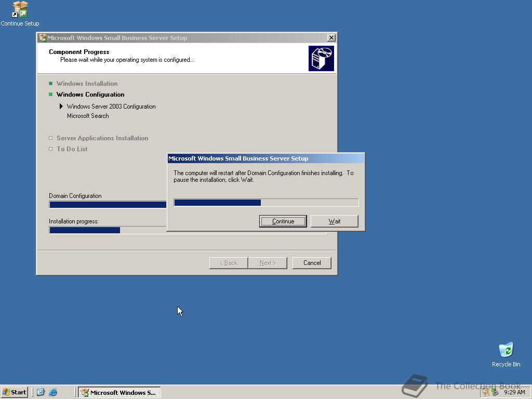The image size is (532, 399).
Task: Click the network system tray icon
Action: 495,392
